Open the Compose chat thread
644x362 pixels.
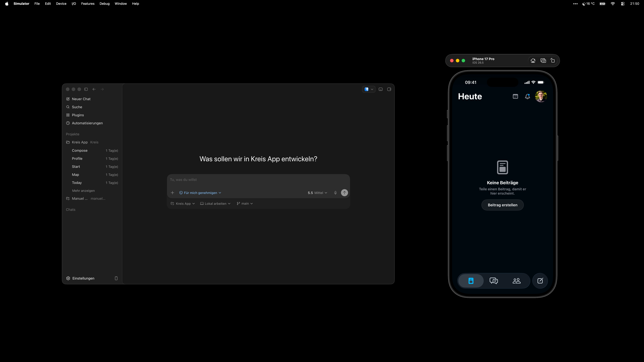point(92,150)
